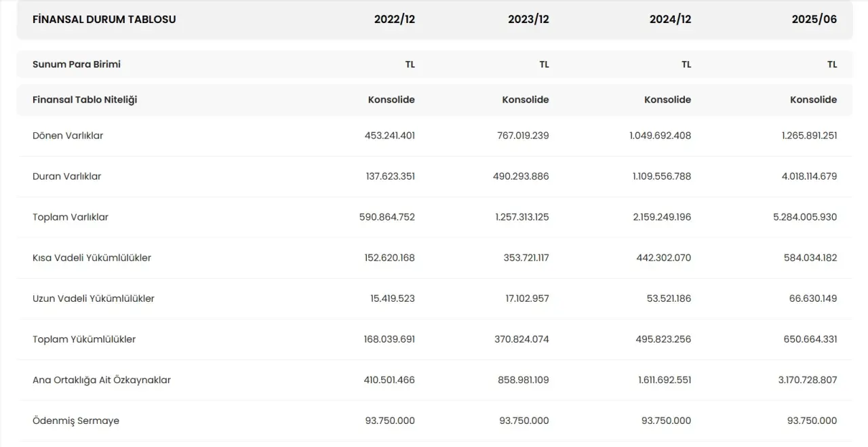Select the Toplam Yükümlülükler row label
The height and width of the screenshot is (447, 868).
[84, 339]
